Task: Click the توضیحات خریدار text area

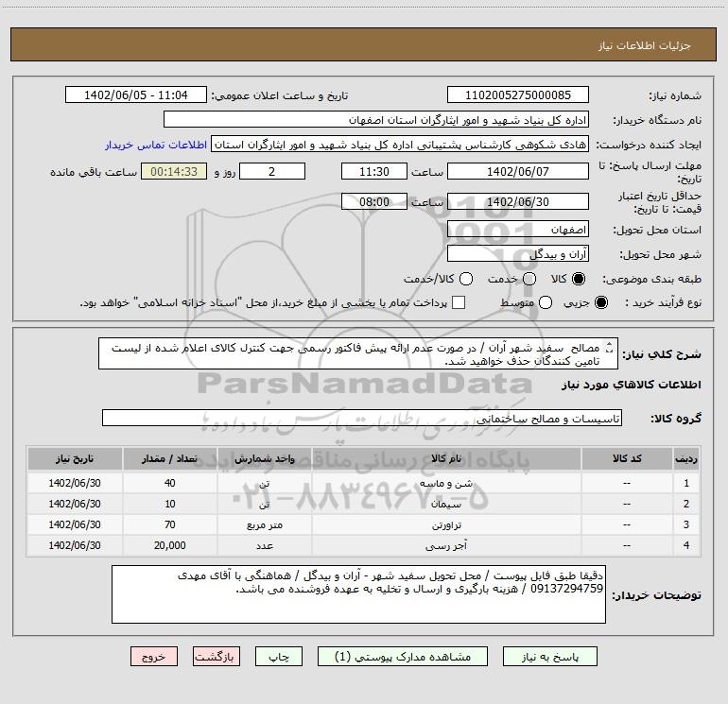Action: click(x=358, y=594)
